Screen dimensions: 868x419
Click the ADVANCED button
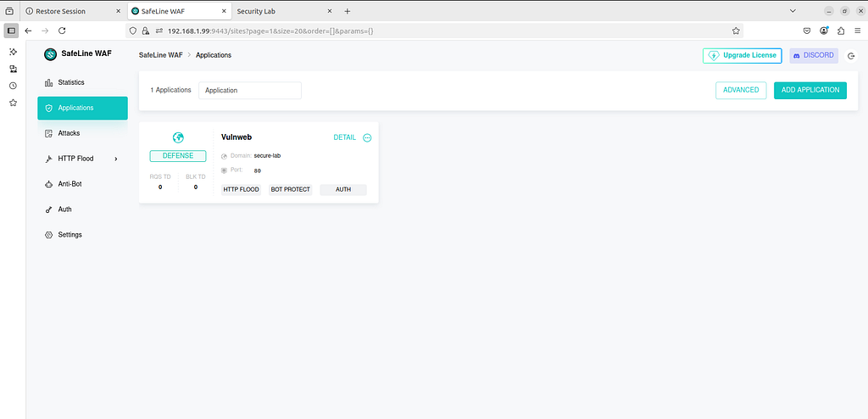tap(741, 90)
